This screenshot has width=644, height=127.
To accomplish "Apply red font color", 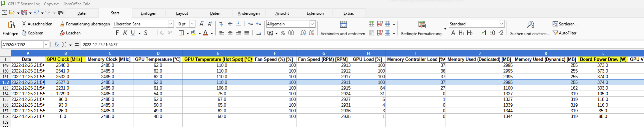I will pyautogui.click(x=205, y=33).
